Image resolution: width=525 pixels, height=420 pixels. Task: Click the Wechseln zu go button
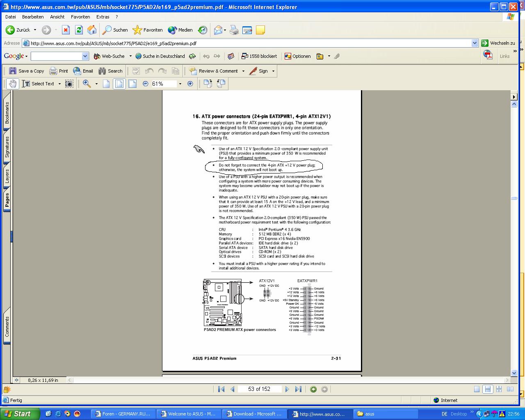tap(498, 43)
